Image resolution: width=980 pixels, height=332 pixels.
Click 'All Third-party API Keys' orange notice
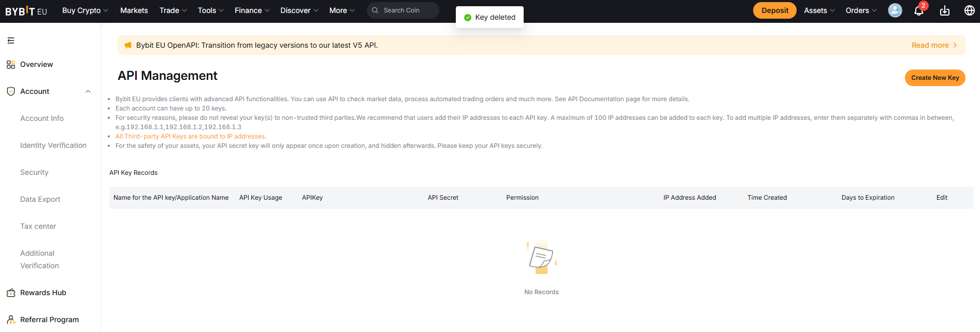tap(191, 136)
